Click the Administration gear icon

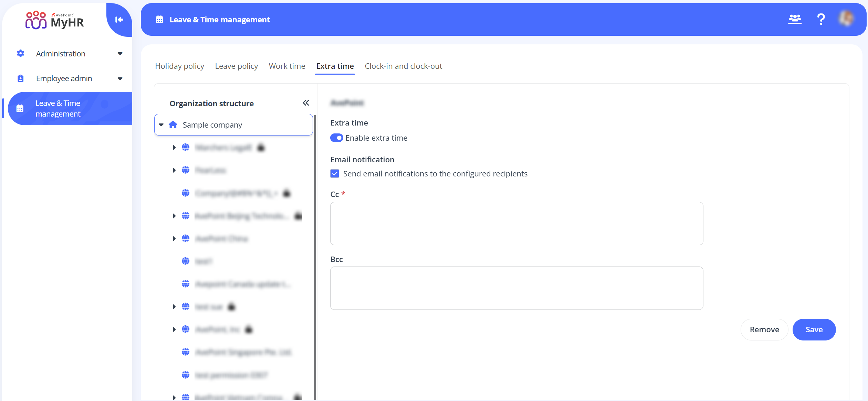pos(21,53)
